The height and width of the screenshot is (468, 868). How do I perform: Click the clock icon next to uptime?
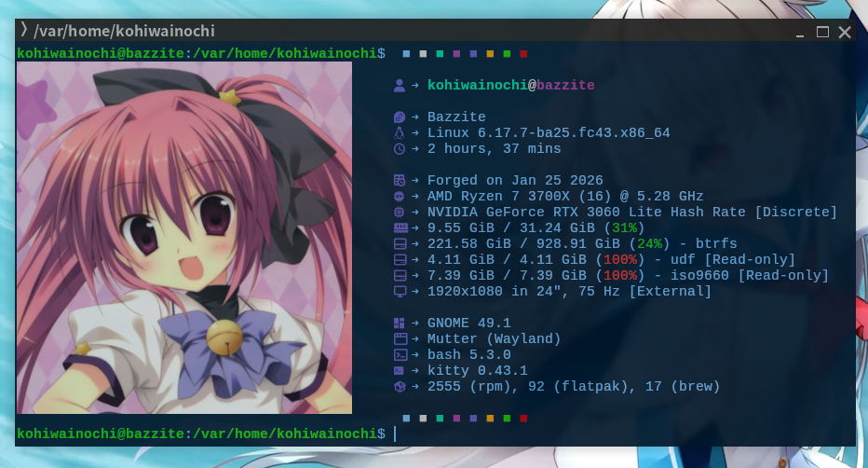[x=400, y=149]
